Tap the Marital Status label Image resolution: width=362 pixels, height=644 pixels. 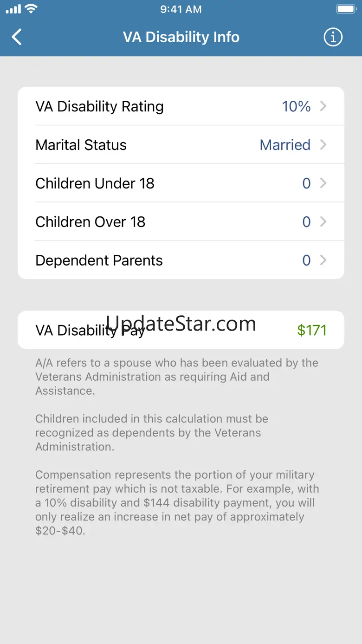(x=81, y=145)
